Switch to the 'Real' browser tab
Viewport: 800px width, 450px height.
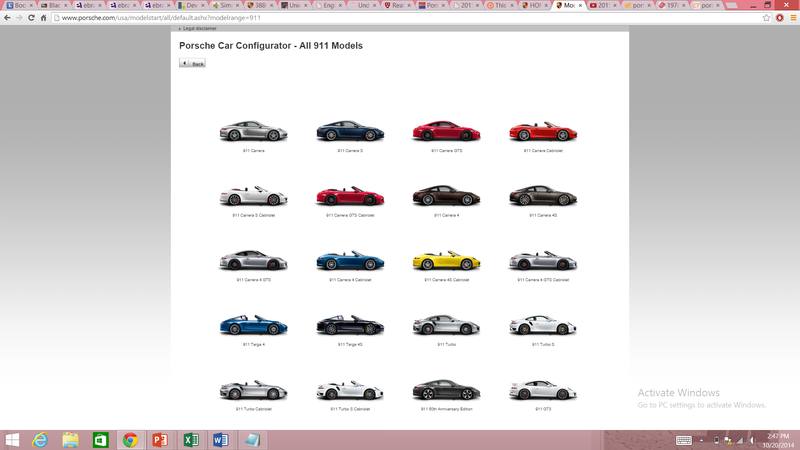click(x=397, y=5)
